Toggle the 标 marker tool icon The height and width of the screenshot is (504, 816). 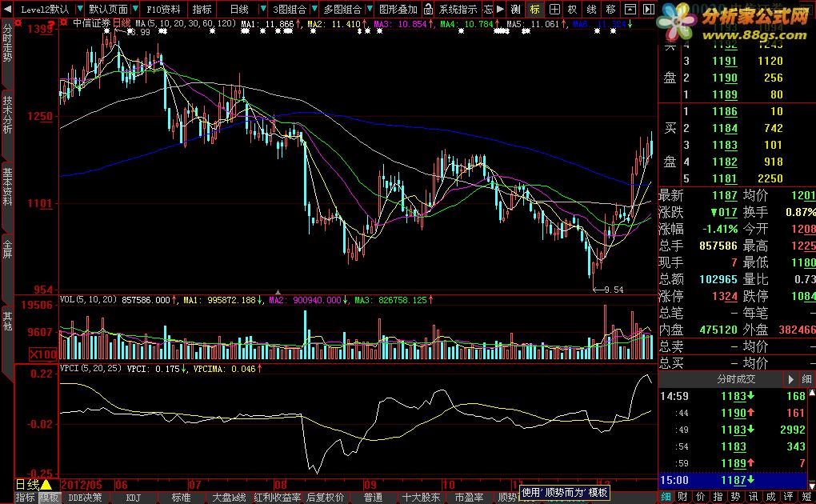[x=535, y=9]
